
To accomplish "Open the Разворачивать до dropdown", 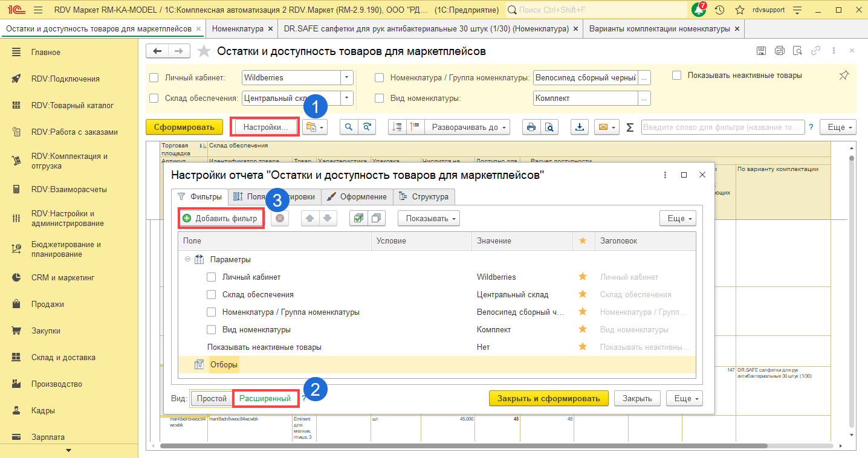I will click(x=467, y=127).
